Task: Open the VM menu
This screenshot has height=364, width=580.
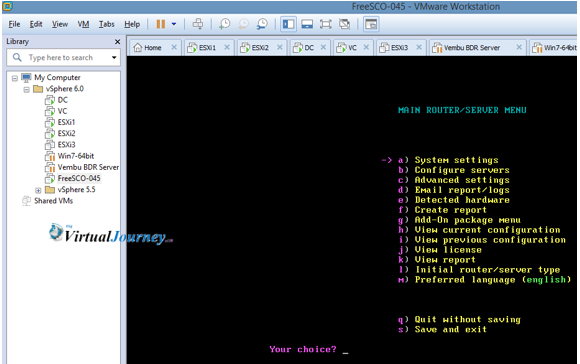Action: pyautogui.click(x=83, y=24)
